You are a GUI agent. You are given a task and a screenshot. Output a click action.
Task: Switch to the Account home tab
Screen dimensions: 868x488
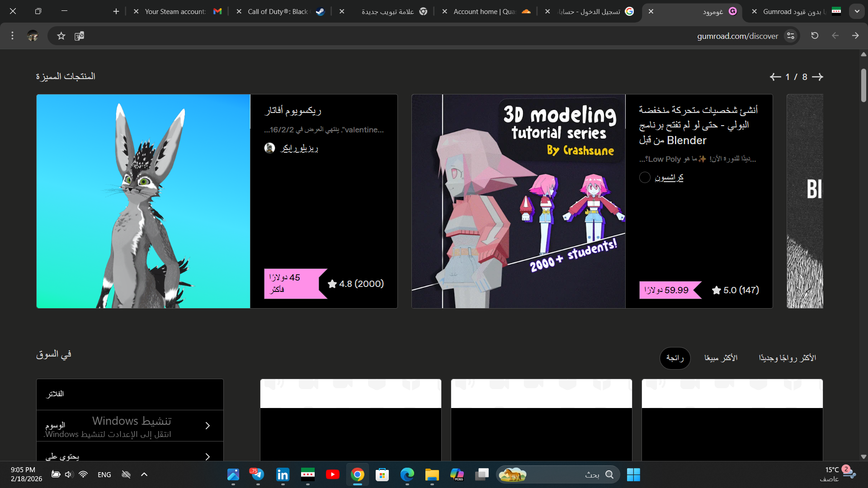point(484,11)
